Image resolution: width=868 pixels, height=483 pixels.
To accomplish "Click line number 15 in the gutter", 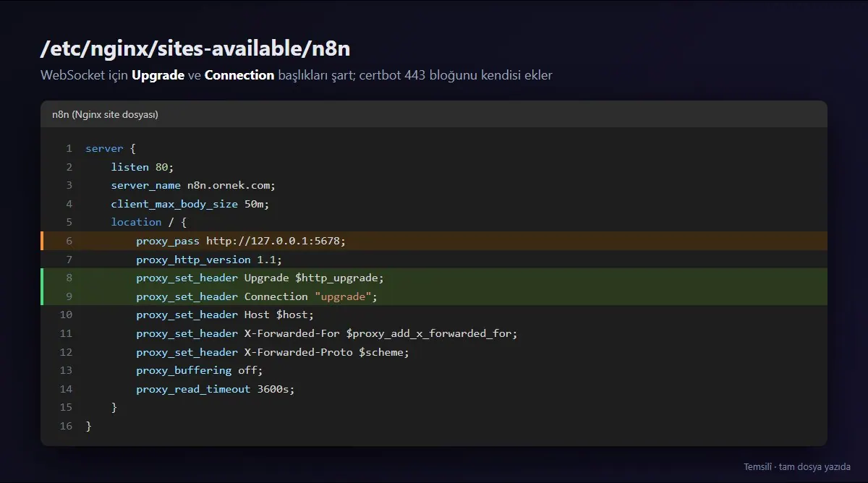I will point(66,407).
